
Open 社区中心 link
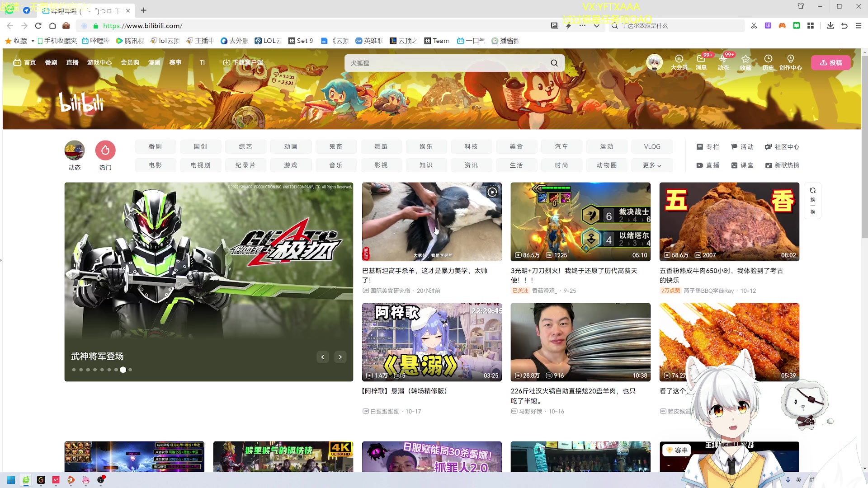pos(782,147)
